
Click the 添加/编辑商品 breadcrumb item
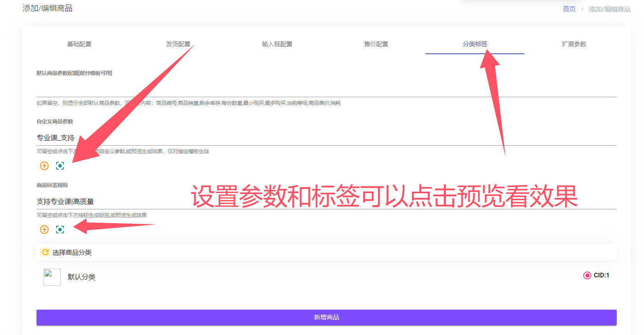pos(609,9)
